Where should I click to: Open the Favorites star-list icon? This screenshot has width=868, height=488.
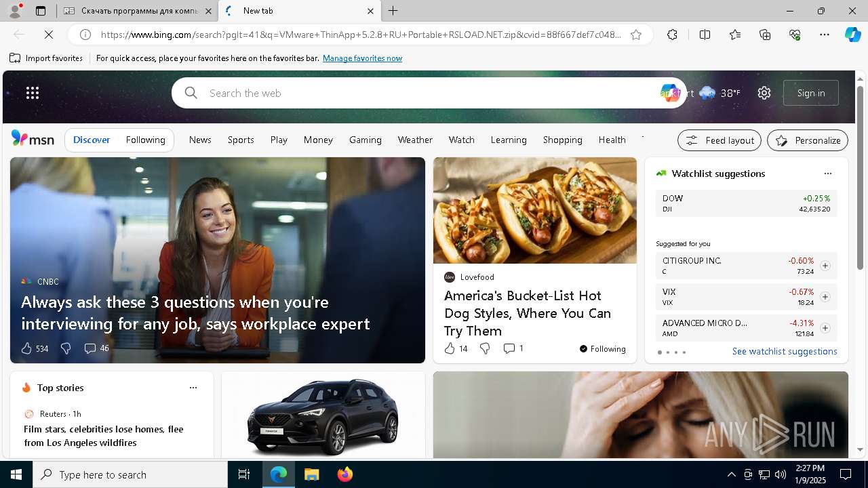[x=735, y=35]
